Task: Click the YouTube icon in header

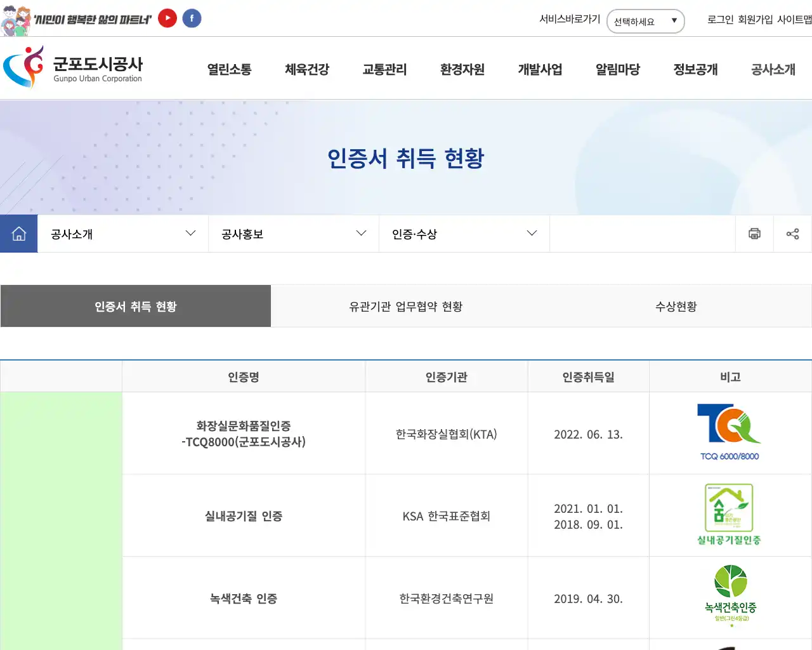Action: coord(167,18)
